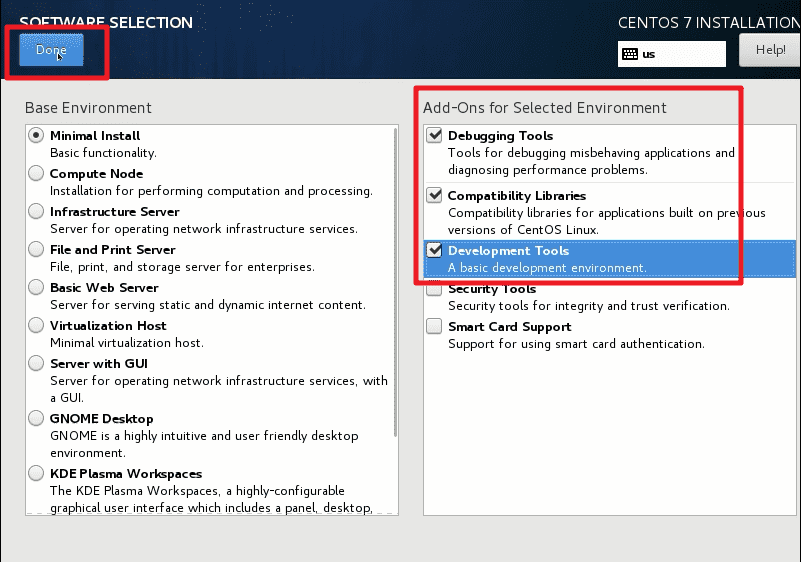Click the 'Compatibility Libraries' label text
The width and height of the screenshot is (801, 562).
(x=517, y=196)
